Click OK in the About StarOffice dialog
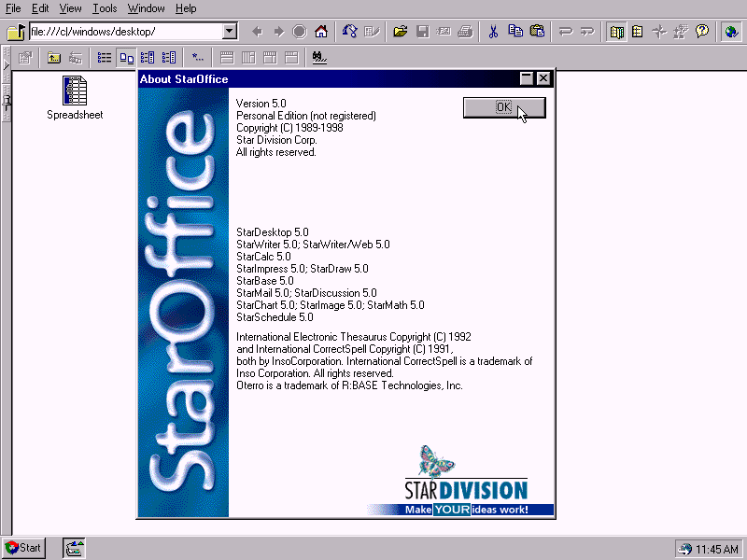Image resolution: width=747 pixels, height=560 pixels. point(504,107)
